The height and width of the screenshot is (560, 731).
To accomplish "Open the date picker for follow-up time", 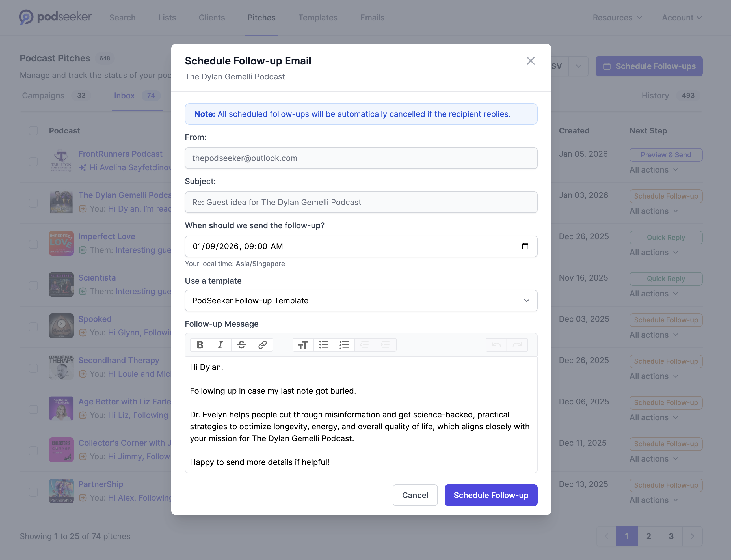I will [x=525, y=246].
